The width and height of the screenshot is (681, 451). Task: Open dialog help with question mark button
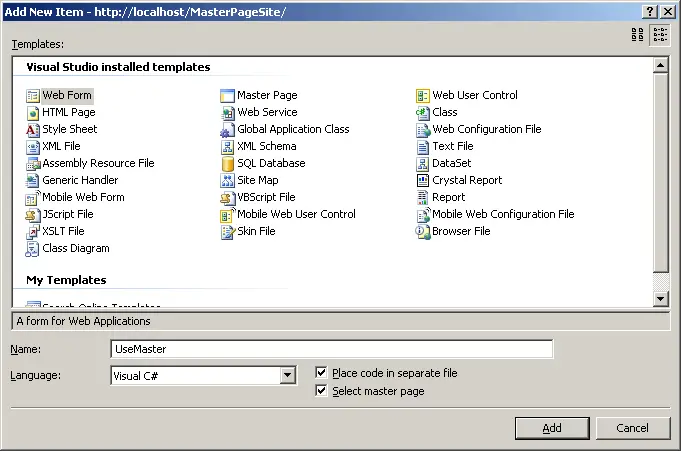649,12
